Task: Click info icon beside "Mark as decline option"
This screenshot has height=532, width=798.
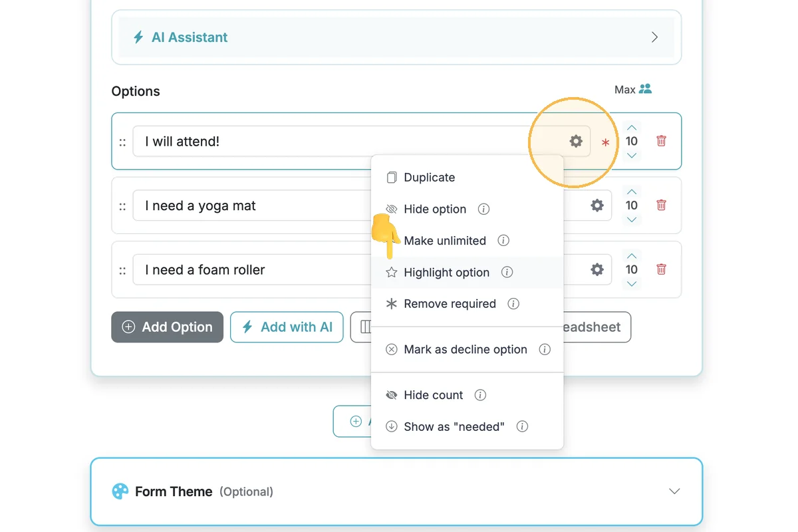Action: coord(545,349)
